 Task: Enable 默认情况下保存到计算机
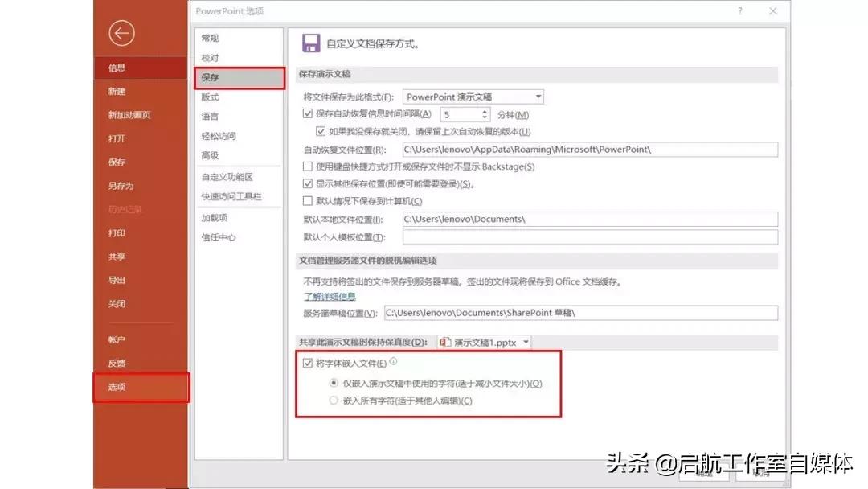click(x=308, y=200)
